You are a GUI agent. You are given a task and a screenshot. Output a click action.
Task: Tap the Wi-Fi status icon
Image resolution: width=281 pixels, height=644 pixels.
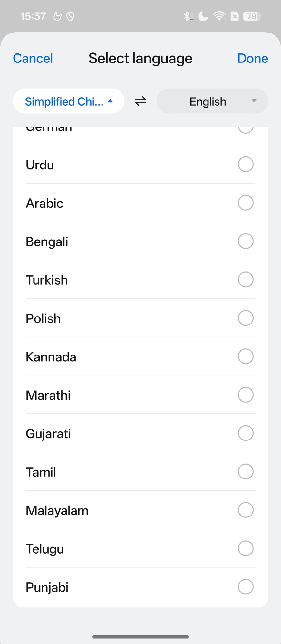point(219,16)
